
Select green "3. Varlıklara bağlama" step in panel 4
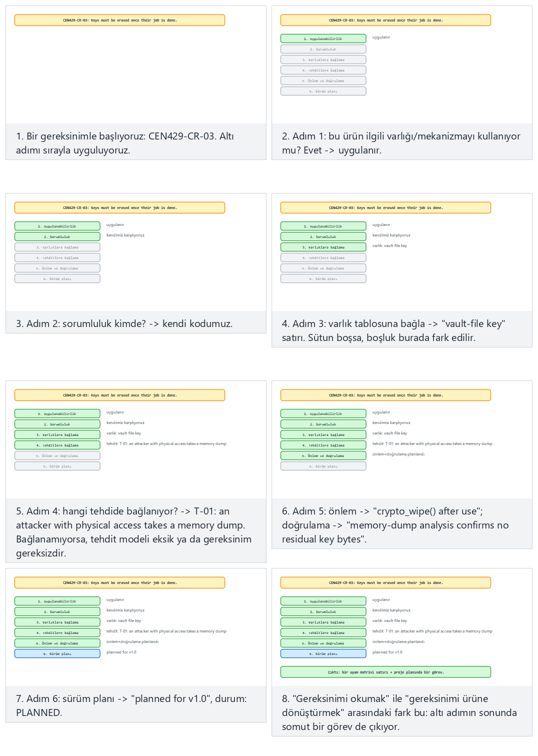[323, 247]
